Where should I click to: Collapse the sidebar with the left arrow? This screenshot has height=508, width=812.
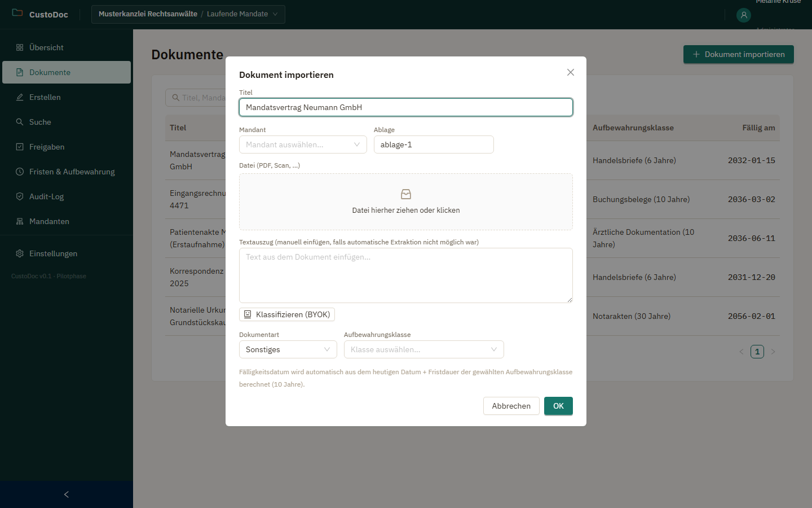67,494
